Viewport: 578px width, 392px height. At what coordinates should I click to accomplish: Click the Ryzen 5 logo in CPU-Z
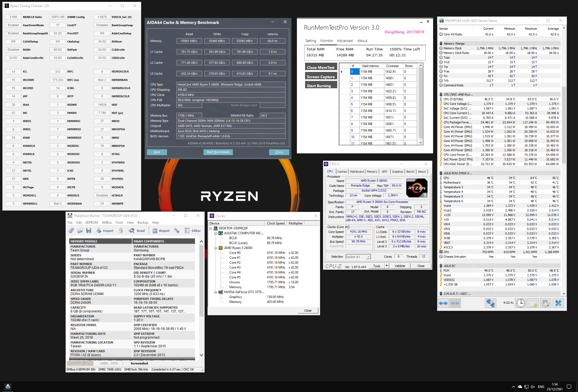pyautogui.click(x=416, y=188)
